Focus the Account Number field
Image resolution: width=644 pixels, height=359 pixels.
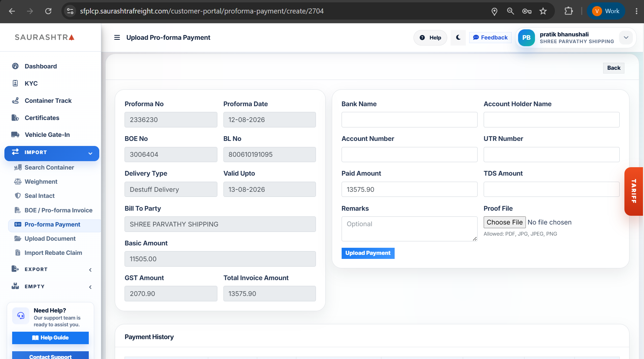409,154
